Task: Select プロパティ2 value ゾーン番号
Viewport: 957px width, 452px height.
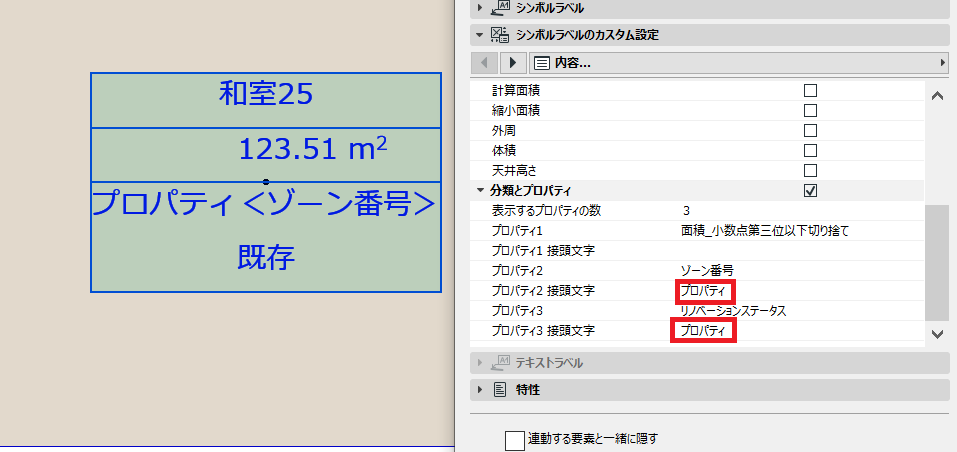Action: 707,271
